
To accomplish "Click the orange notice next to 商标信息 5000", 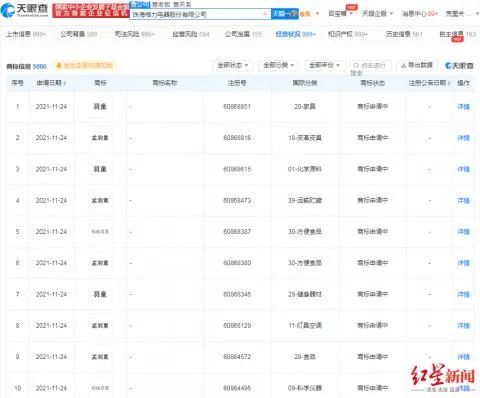I will point(85,66).
